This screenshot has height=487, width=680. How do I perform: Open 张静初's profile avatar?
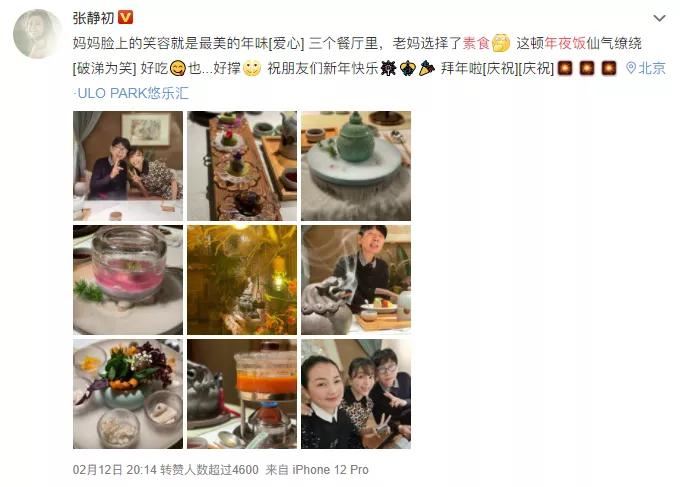pos(37,34)
